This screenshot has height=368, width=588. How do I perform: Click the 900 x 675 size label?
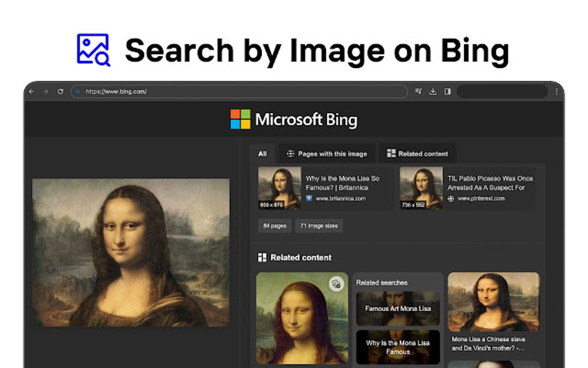point(272,205)
